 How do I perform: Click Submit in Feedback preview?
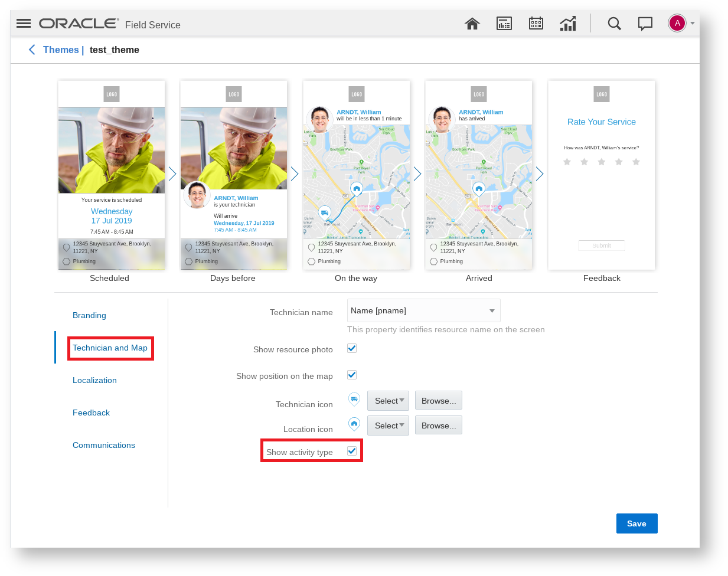click(x=602, y=246)
